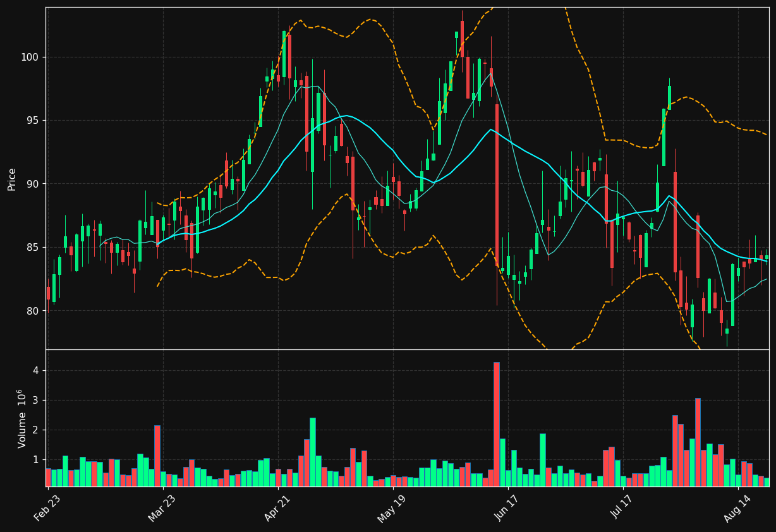
Task: Select the 'Apr 21' x-axis label
Action: click(x=277, y=508)
